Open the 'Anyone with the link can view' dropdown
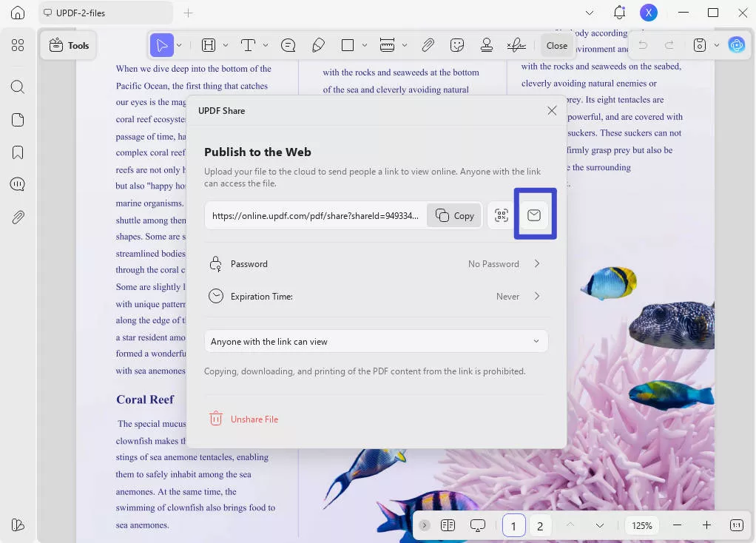 [377, 341]
